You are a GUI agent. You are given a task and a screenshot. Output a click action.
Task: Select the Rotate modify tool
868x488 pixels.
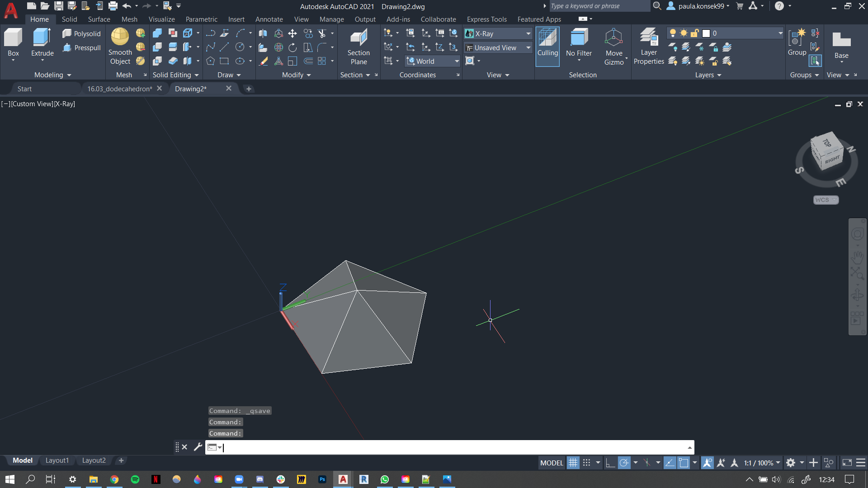292,47
